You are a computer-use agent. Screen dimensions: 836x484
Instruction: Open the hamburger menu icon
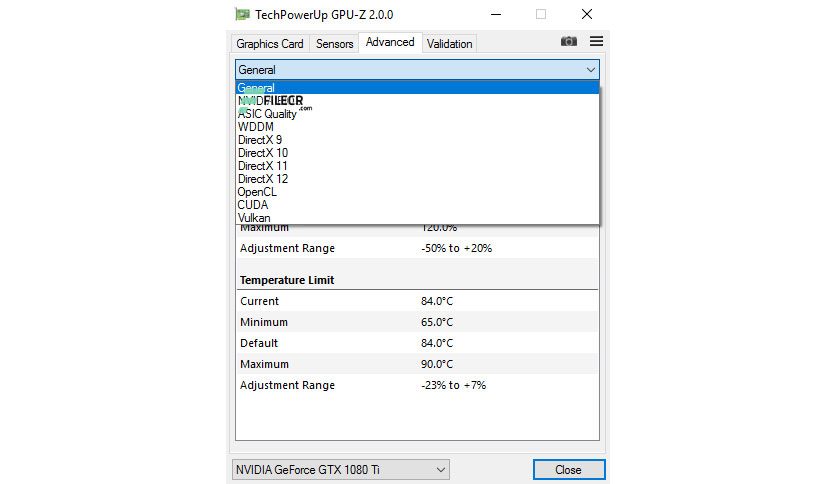[596, 41]
